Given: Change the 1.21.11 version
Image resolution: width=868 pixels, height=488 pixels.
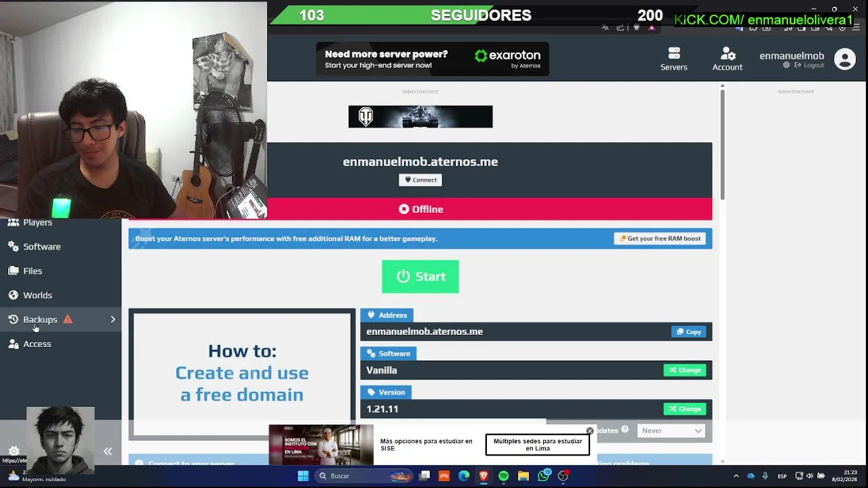Looking at the screenshot, I should pos(685,409).
